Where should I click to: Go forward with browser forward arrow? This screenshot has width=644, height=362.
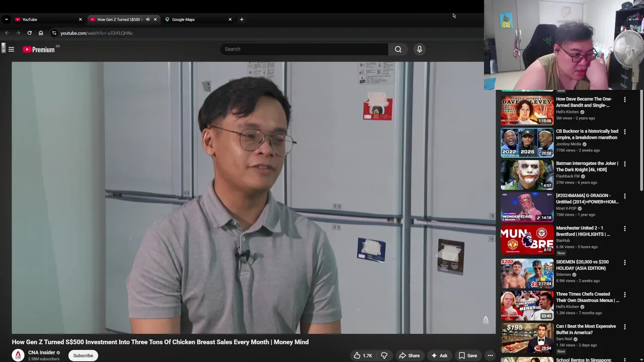tap(18, 33)
